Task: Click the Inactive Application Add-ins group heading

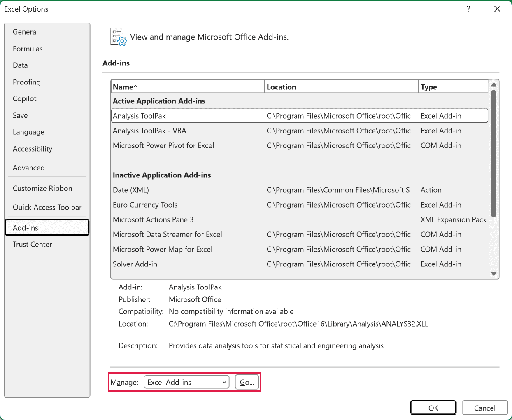Action: [x=162, y=175]
